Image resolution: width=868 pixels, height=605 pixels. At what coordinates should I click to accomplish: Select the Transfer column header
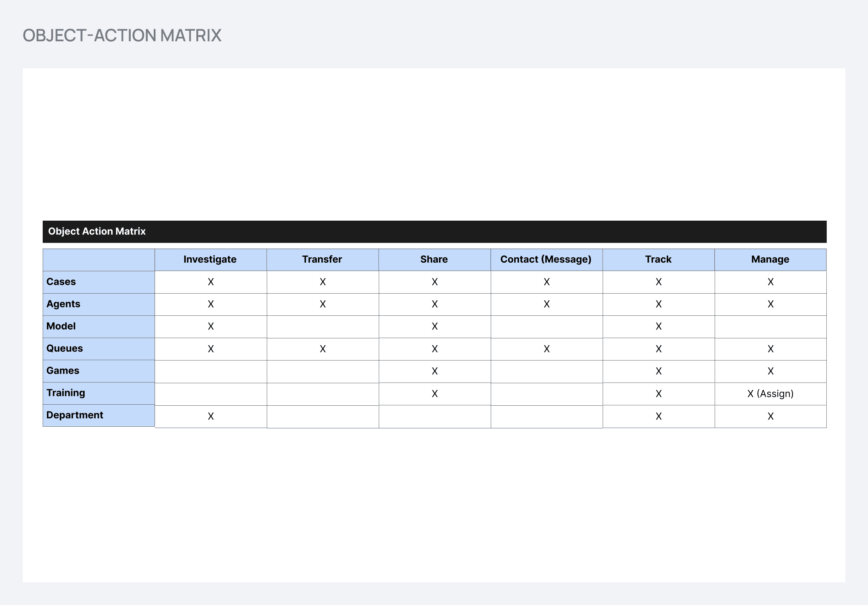point(322,259)
